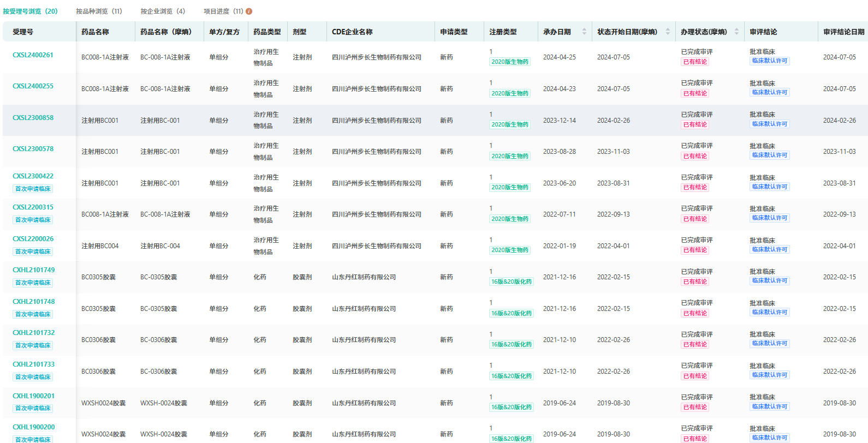The image size is (868, 443).
Task: Open acceptance number CXHL2101748
Action: [34, 302]
